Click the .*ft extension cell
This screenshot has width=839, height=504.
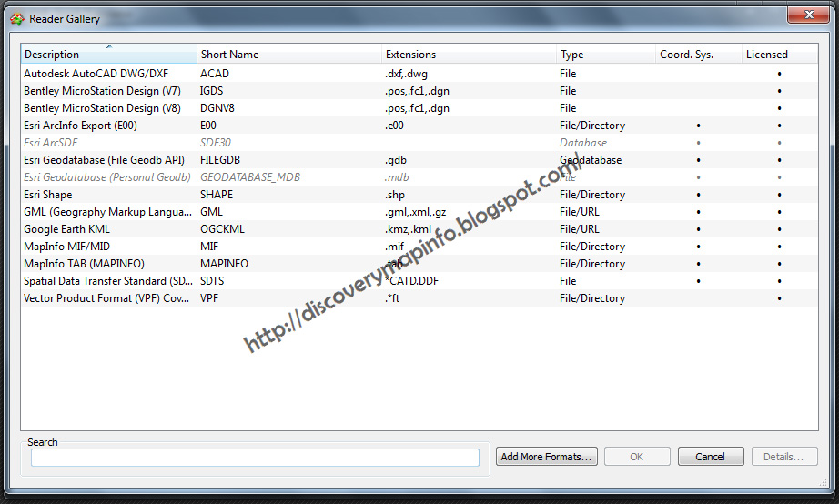(392, 298)
